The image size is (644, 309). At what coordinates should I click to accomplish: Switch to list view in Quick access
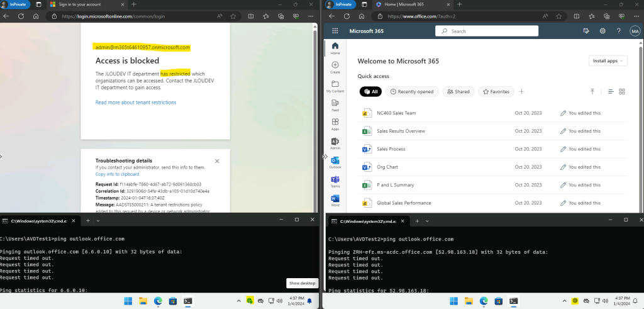tap(611, 92)
